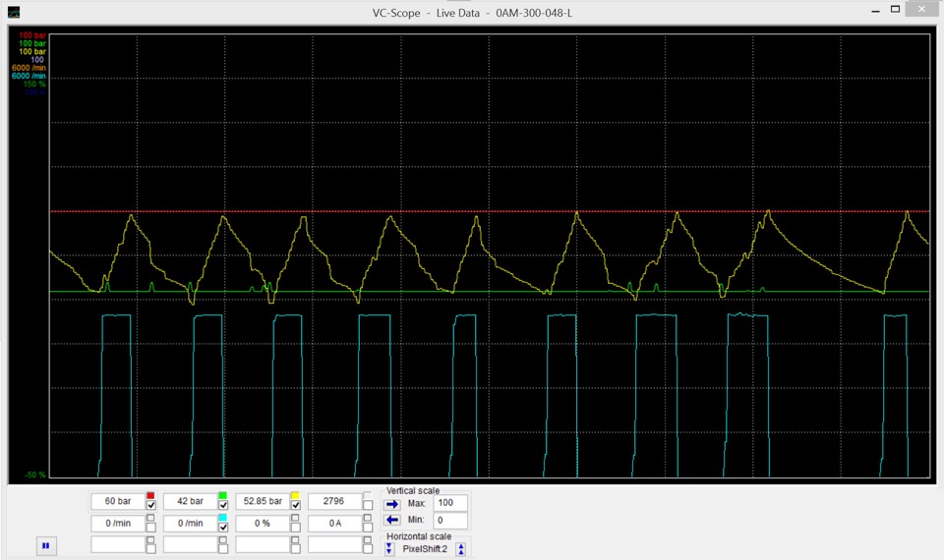Click the green color swatch of 42 bar
Image resolution: width=944 pixels, height=560 pixels.
point(223,495)
